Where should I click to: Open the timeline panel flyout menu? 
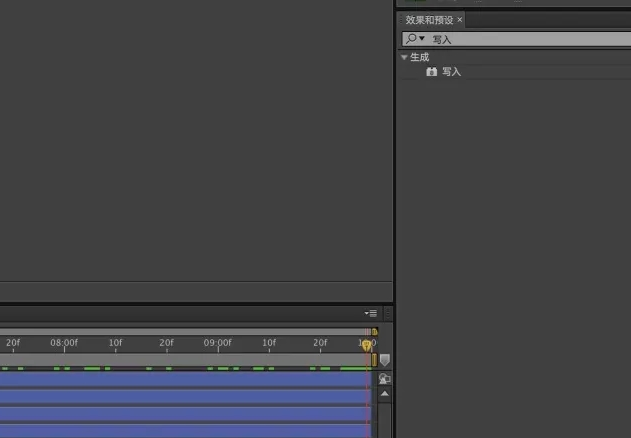[371, 313]
